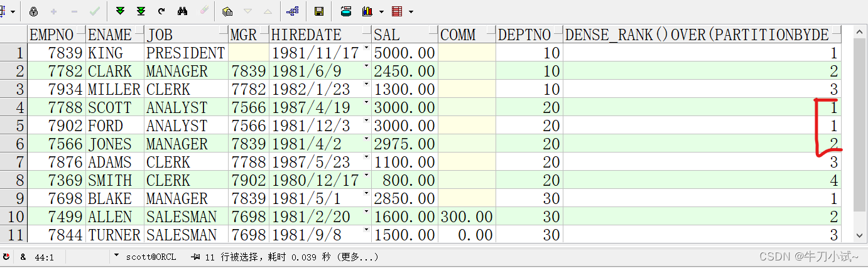
Task: Click the JOB column header
Action: (186, 35)
